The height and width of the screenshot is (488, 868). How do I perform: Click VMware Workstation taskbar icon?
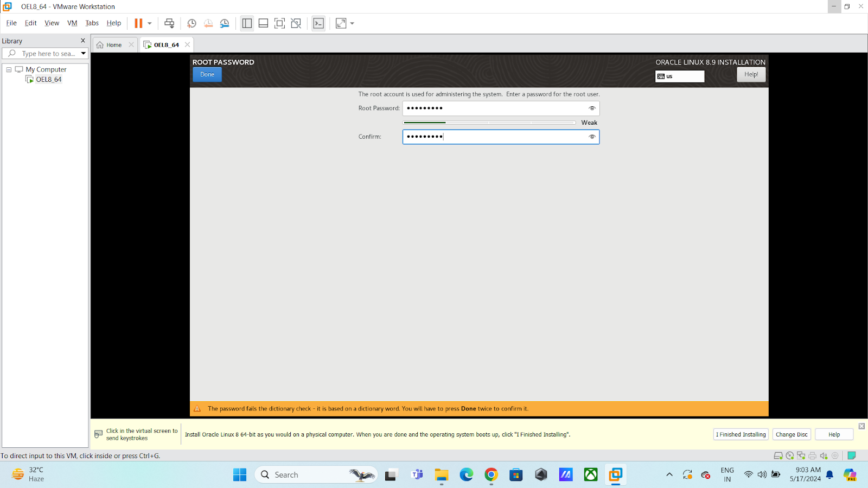(615, 475)
